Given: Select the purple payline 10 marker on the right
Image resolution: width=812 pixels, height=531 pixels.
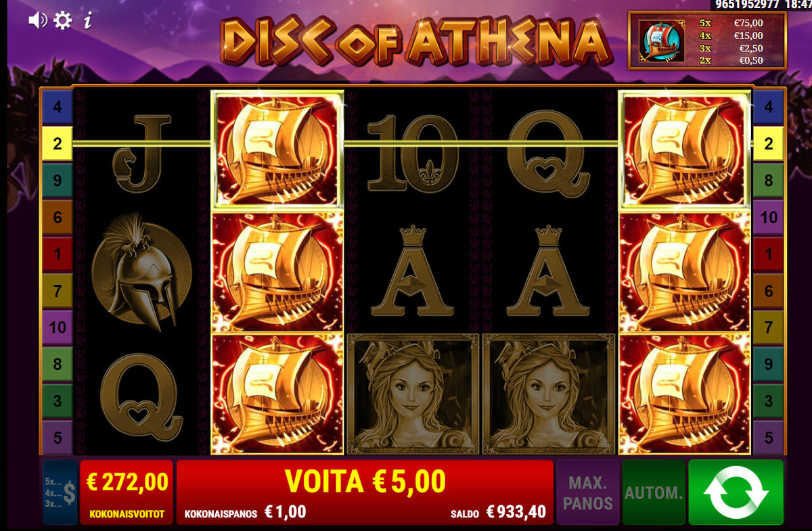Looking at the screenshot, I should pyautogui.click(x=769, y=217).
